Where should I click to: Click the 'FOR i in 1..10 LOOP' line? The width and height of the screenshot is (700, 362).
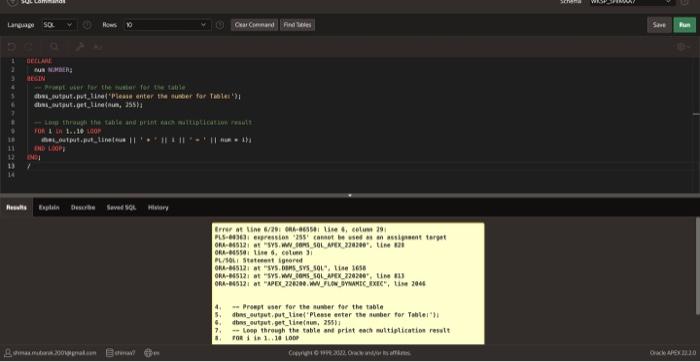(67, 131)
